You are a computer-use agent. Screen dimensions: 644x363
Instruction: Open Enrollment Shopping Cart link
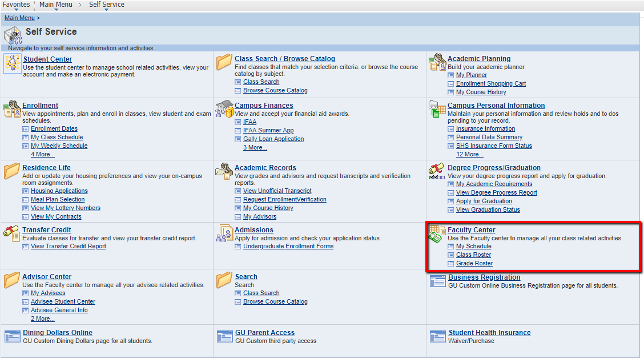[x=491, y=84]
